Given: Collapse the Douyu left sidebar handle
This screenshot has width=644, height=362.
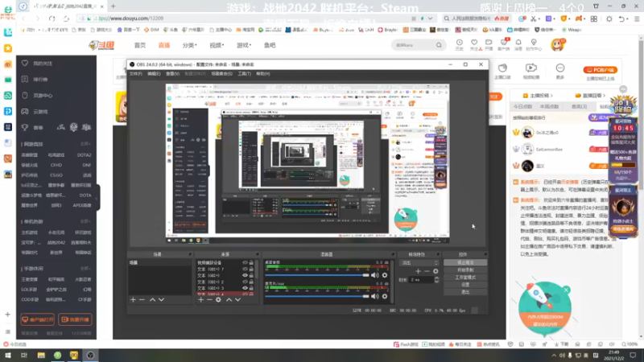Looking at the screenshot, I should (x=97, y=198).
